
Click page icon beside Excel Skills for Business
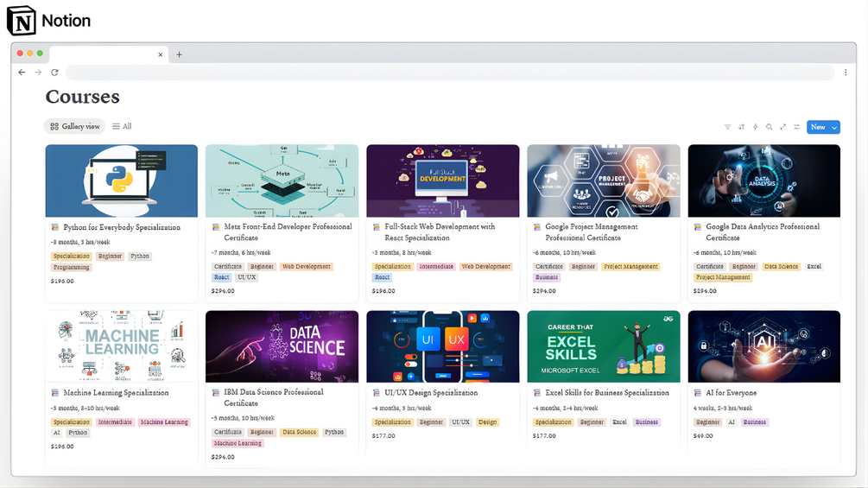pyautogui.click(x=536, y=393)
